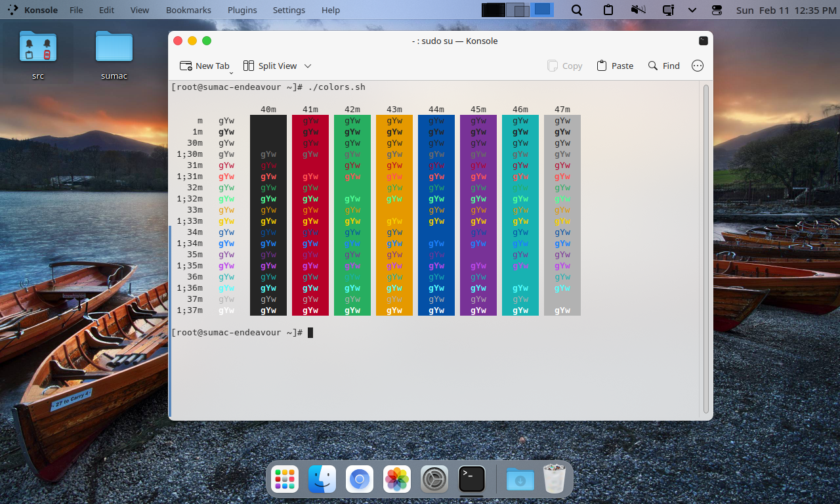Switch to the blue virtual desktop in the pager
840x504 pixels.
pyautogui.click(x=541, y=10)
